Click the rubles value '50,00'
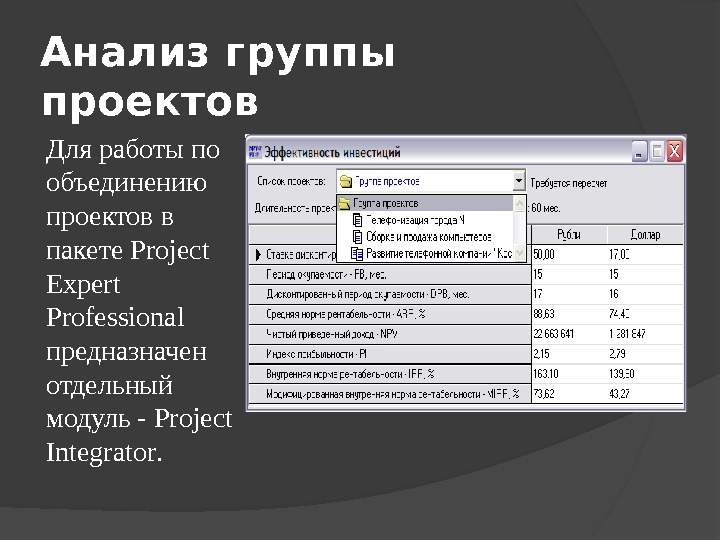This screenshot has height=540, width=720. click(544, 254)
